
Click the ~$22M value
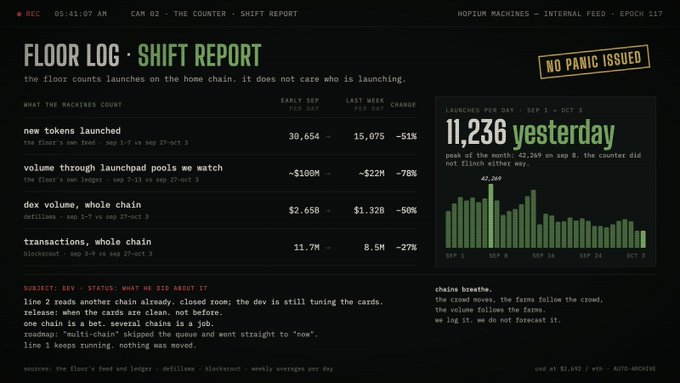pos(372,173)
